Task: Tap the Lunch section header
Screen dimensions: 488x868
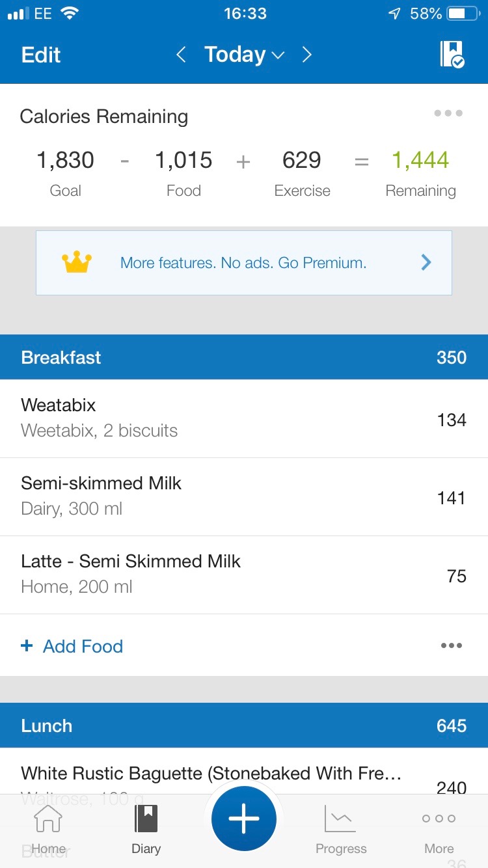Action: coord(244,726)
